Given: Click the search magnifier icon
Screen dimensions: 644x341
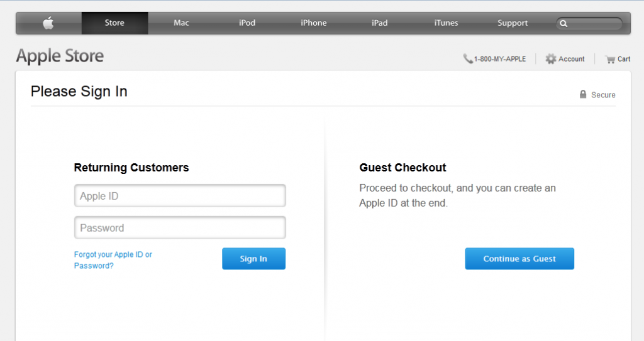Looking at the screenshot, I should [563, 24].
